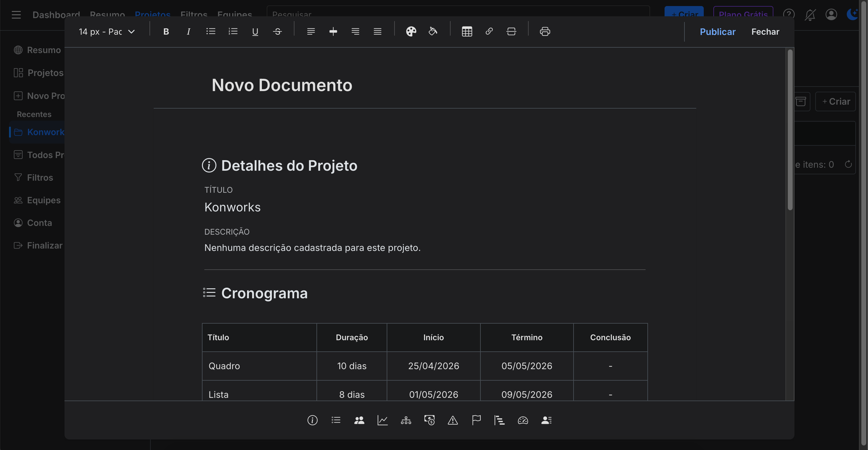
Task: Toggle strikethrough formatting
Action: [x=277, y=32]
